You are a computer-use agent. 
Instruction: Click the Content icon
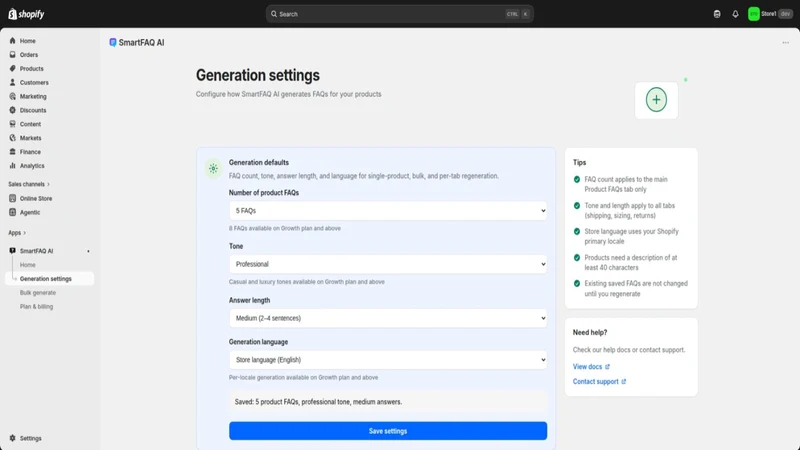pyautogui.click(x=13, y=124)
